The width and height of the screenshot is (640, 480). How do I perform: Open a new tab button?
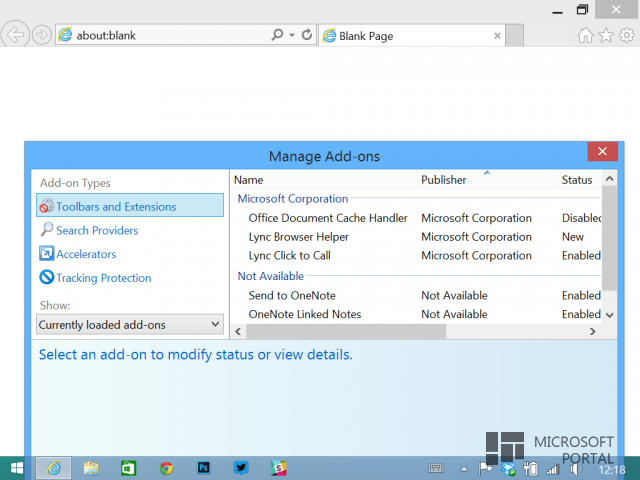(515, 36)
